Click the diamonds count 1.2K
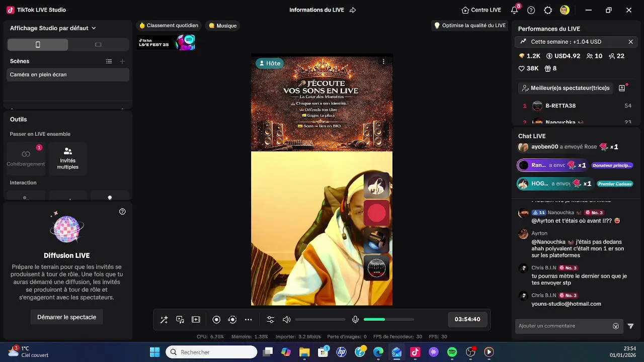Screen dimensions: 644x362 529,56
